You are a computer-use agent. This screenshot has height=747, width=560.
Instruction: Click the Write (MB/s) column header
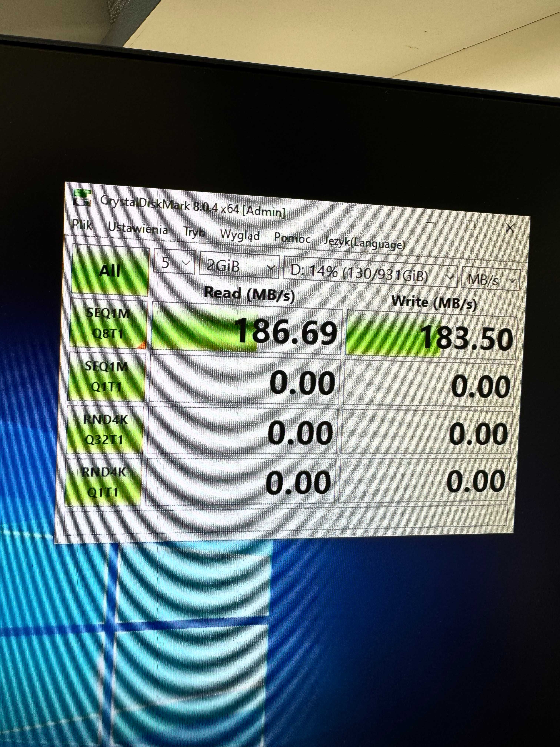(x=434, y=303)
